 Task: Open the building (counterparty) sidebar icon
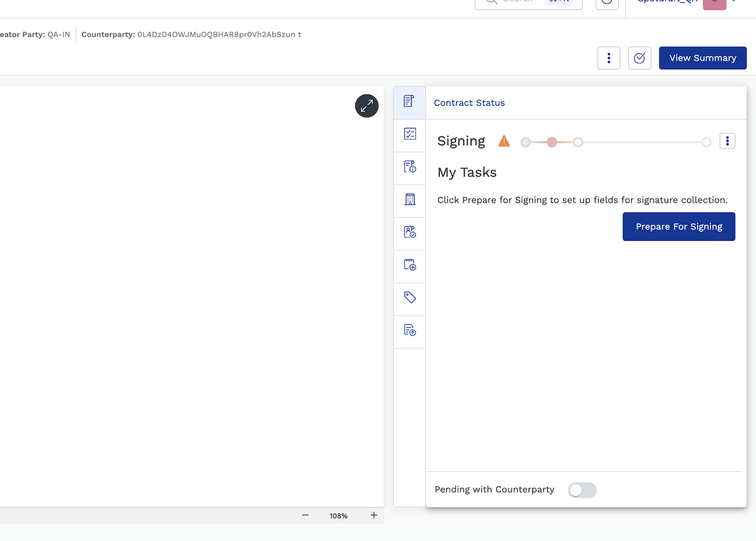point(410,200)
